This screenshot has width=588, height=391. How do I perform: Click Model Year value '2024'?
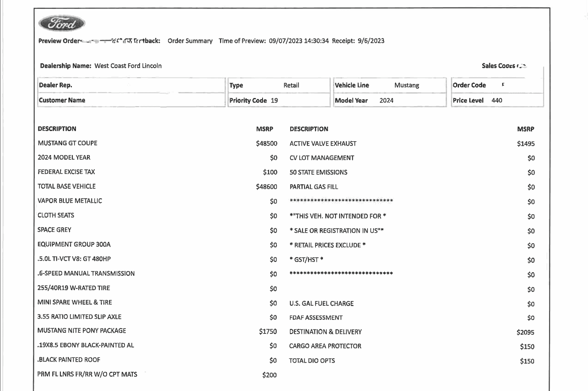click(386, 100)
